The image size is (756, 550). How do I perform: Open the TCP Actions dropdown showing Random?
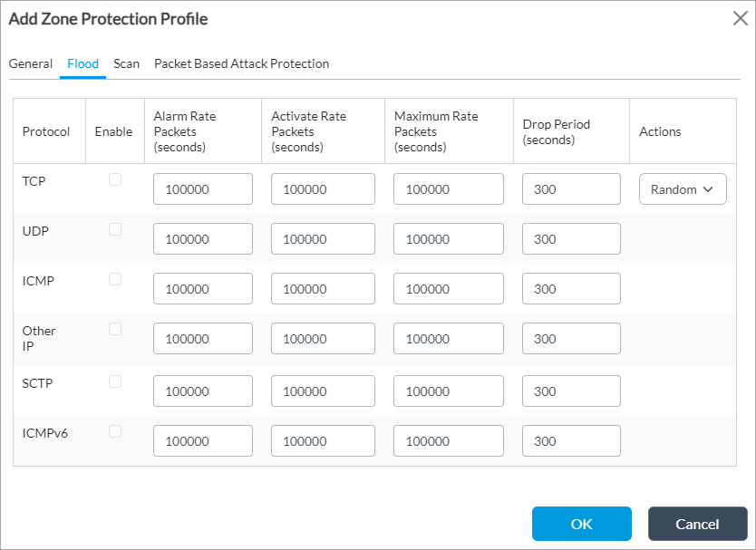pyautogui.click(x=683, y=188)
